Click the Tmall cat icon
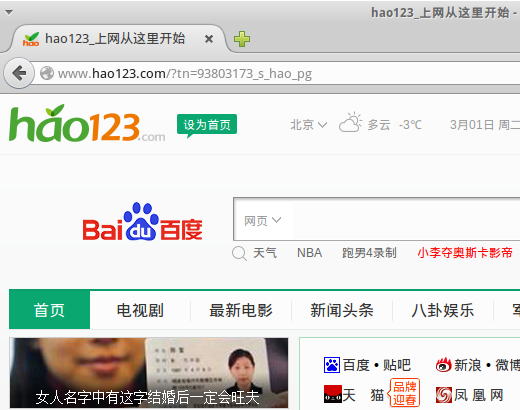 click(333, 394)
